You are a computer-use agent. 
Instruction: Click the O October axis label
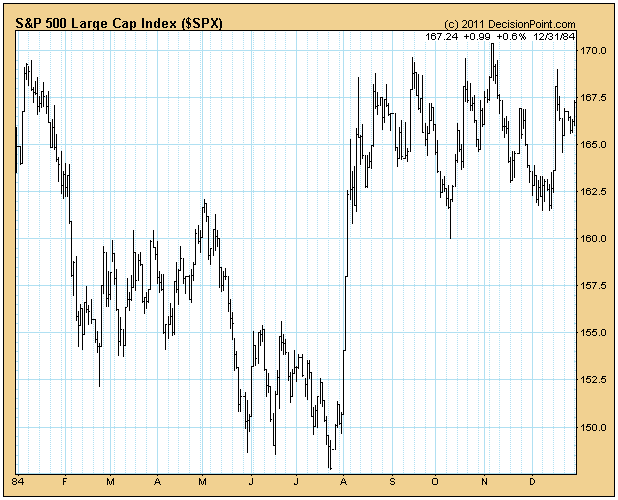pyautogui.click(x=435, y=482)
